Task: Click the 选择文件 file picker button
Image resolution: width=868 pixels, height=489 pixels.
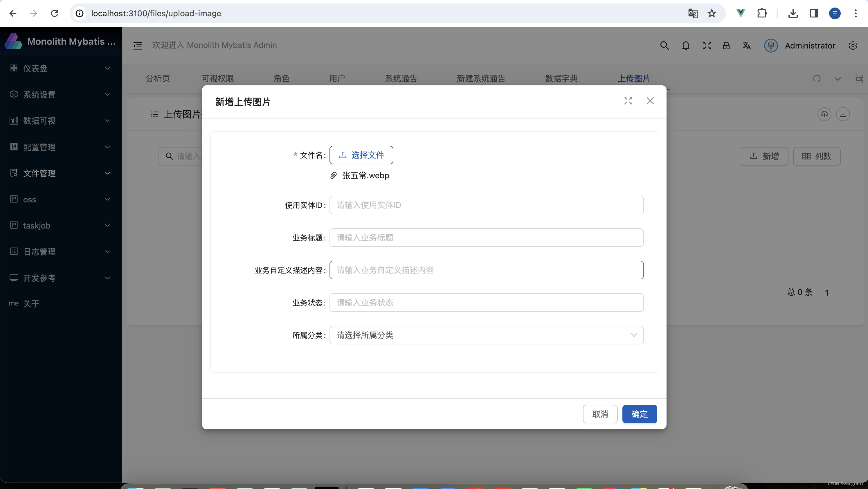Action: tap(361, 155)
